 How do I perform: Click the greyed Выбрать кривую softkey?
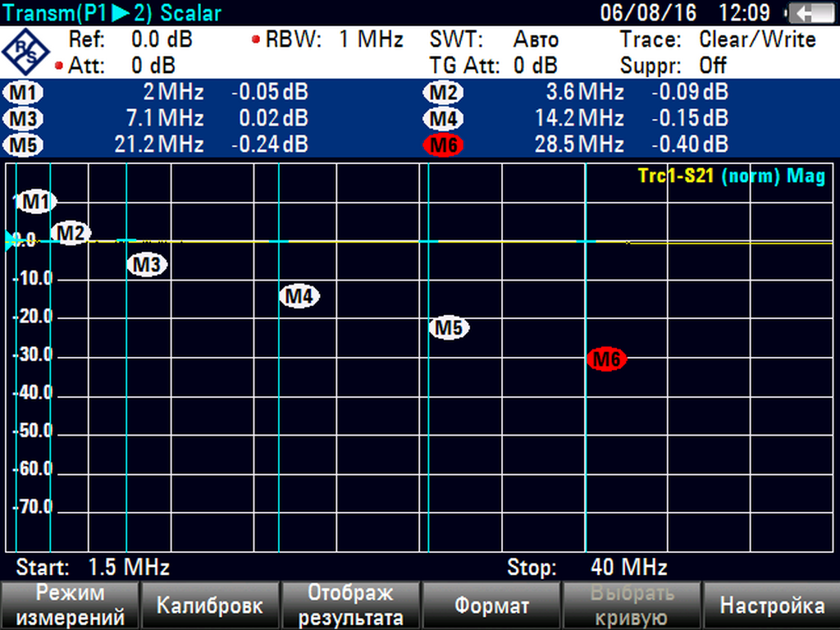[x=631, y=605]
